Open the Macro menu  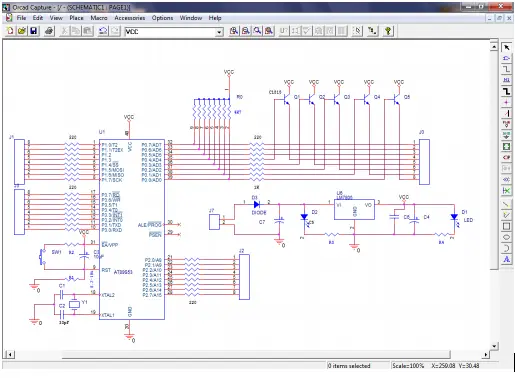pyautogui.click(x=99, y=18)
